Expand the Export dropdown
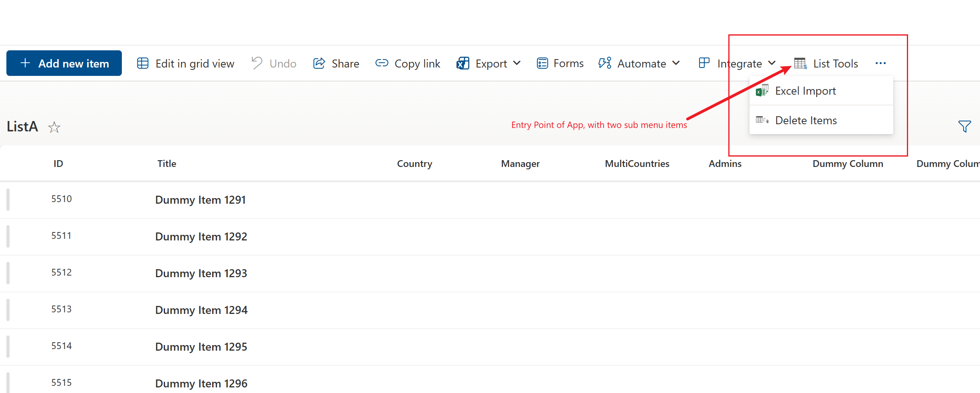 [517, 63]
